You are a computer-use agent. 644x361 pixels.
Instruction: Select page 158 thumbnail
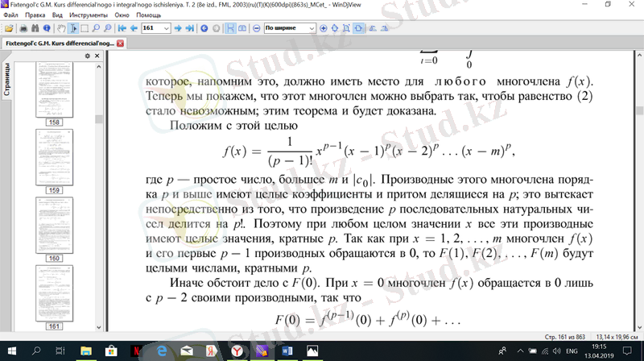click(54, 90)
